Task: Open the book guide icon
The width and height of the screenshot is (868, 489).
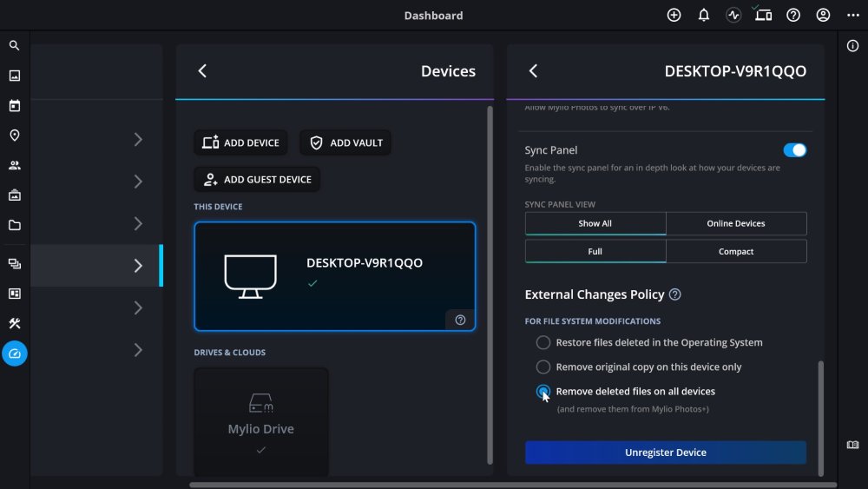Action: 852,445
